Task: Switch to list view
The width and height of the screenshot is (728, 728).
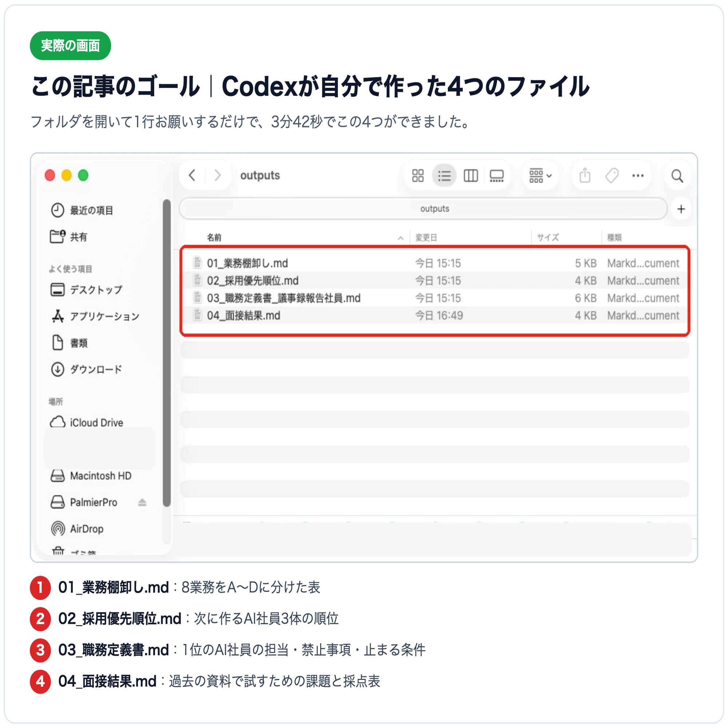Action: [x=444, y=175]
